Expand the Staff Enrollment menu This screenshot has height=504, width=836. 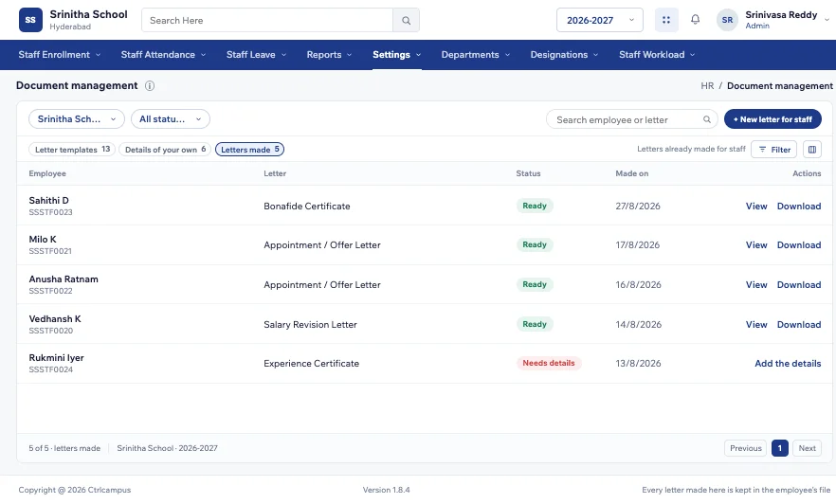point(60,54)
